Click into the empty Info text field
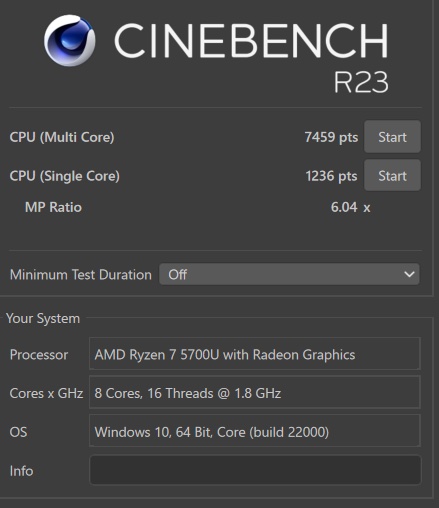The image size is (439, 508). point(255,470)
